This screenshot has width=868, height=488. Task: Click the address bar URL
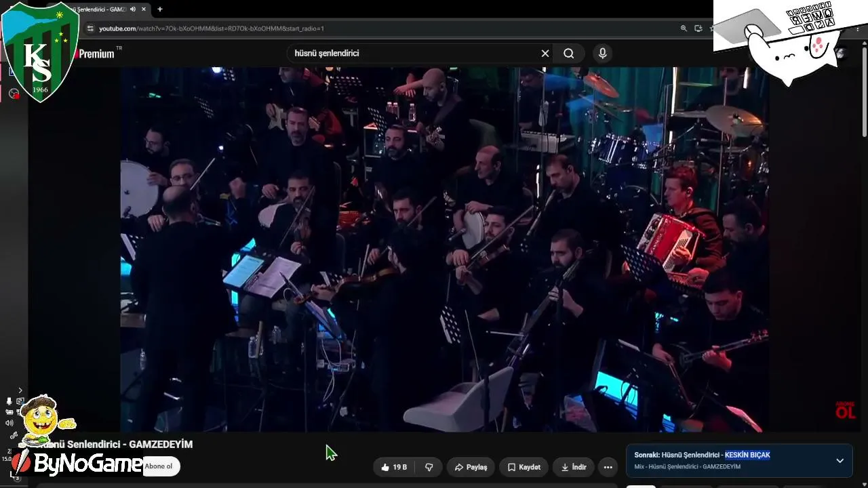212,28
